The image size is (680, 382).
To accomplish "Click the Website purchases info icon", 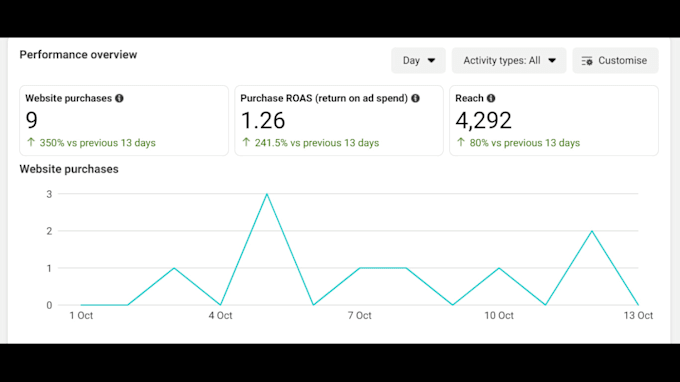I will 119,98.
